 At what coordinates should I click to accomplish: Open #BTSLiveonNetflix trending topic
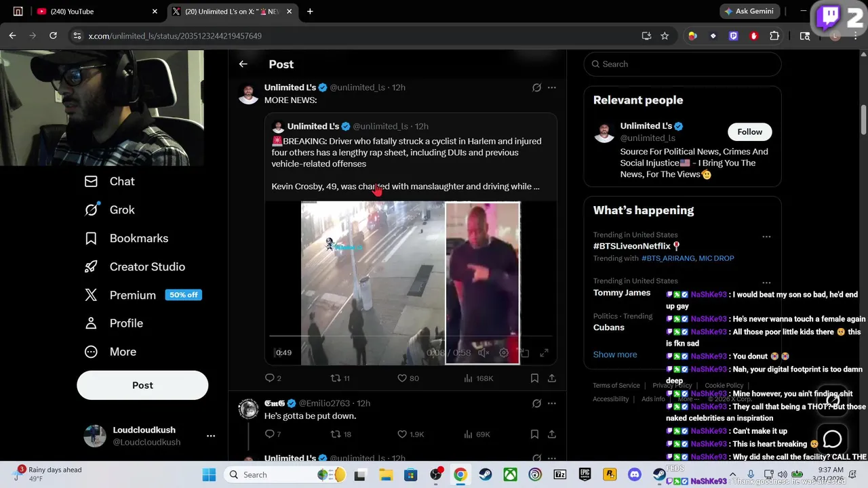coord(637,246)
